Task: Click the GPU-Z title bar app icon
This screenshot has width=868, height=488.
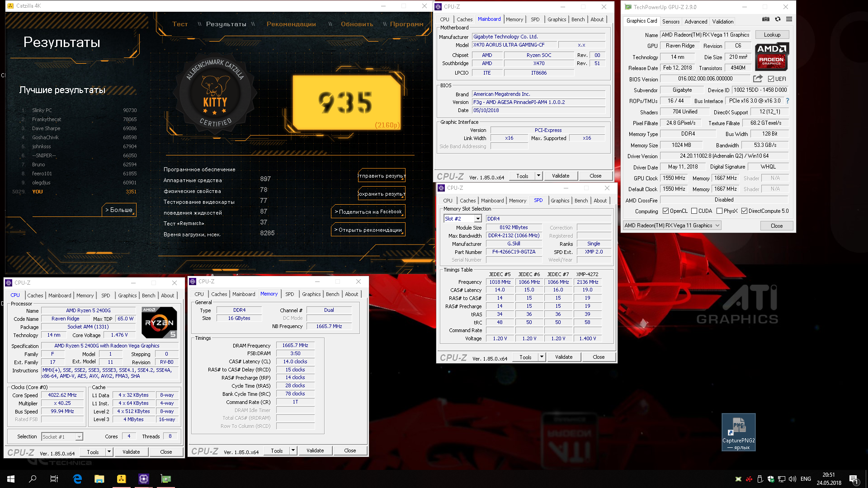Action: tap(628, 7)
